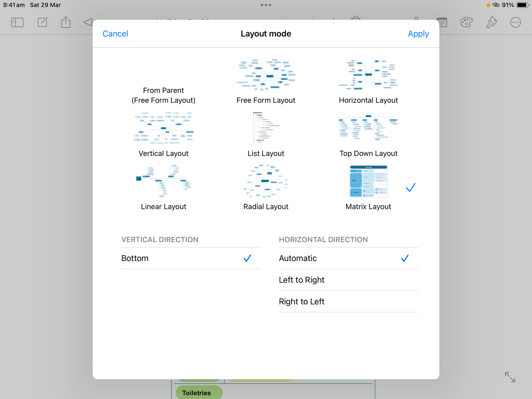Tap the back triangle icon
Screen dimensions: 532x399
88,22
